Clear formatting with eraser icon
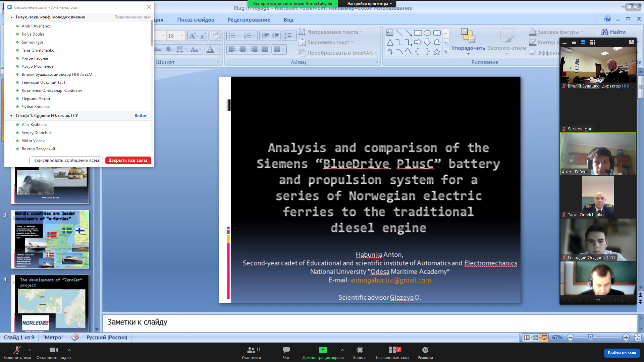This screenshot has width=644, height=362. (x=215, y=36)
